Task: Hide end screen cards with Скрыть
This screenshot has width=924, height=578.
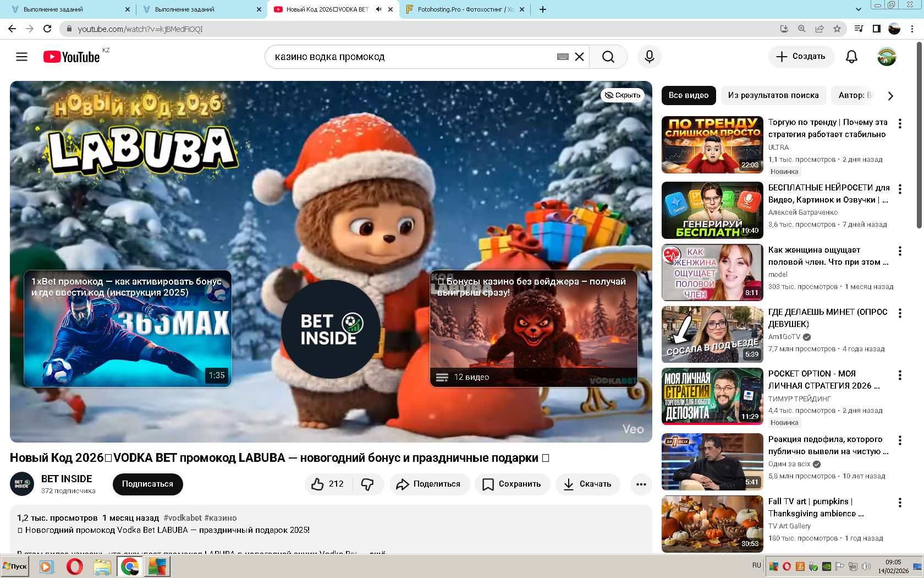Action: tap(623, 95)
